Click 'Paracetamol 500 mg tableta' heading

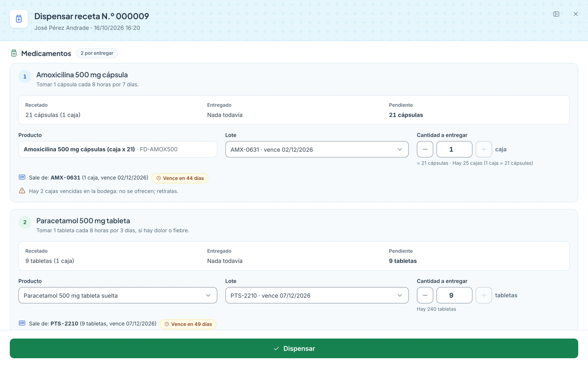tap(83, 221)
